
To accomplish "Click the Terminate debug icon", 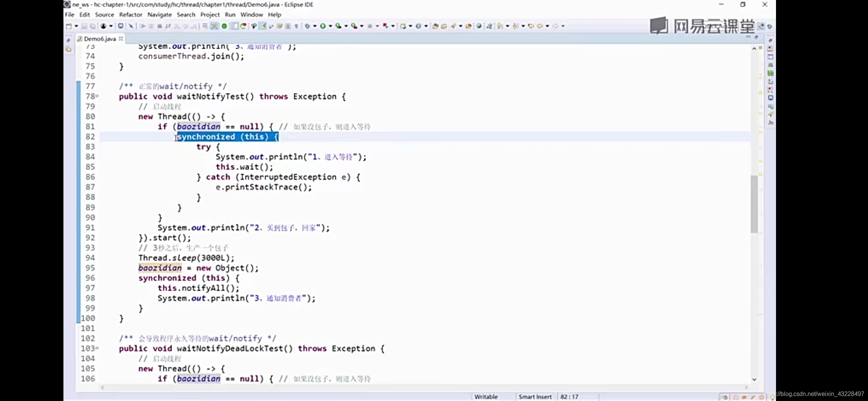I will pos(160,26).
